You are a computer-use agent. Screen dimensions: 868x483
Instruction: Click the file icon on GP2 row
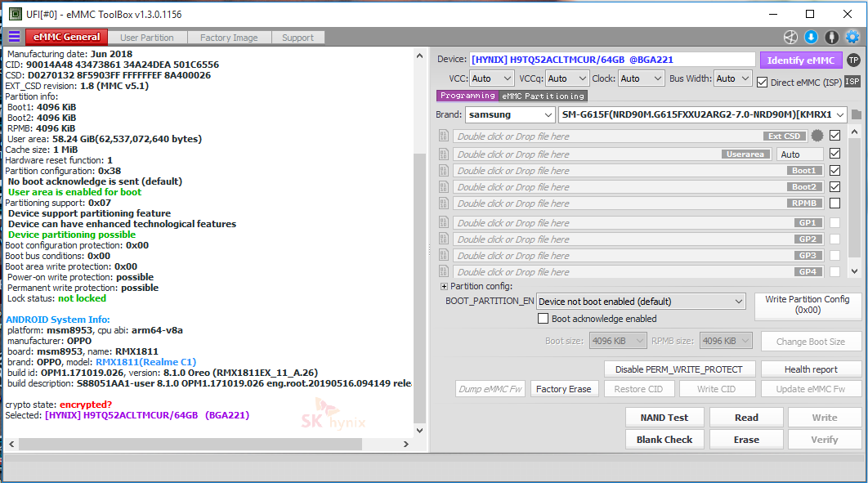[444, 239]
